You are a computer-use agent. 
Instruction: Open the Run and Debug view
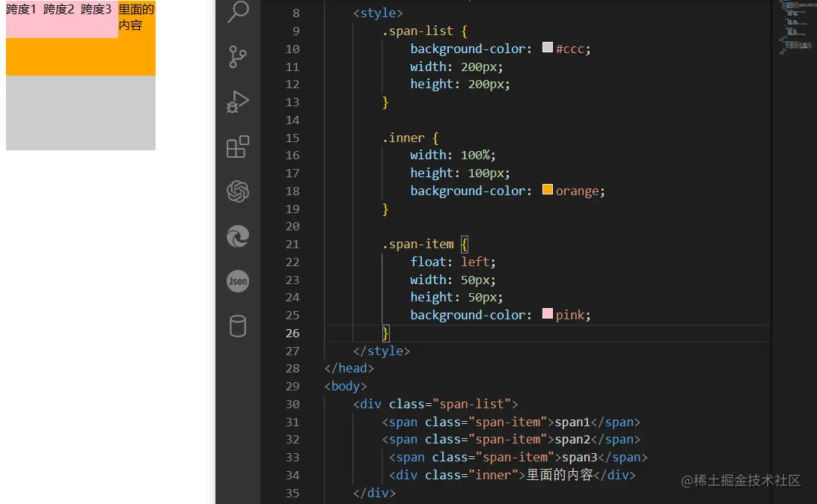pos(238,102)
